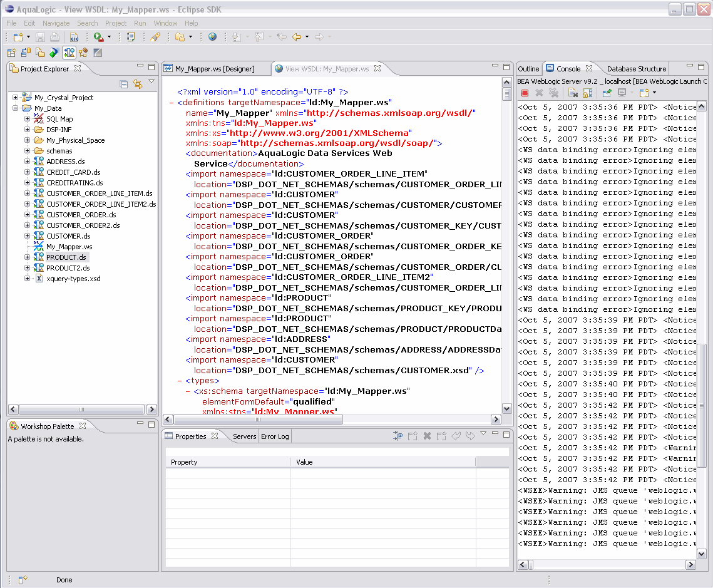Viewport: 713px width, 588px height.
Task: Open the New wizard dropdown arrow
Action: (x=28, y=38)
